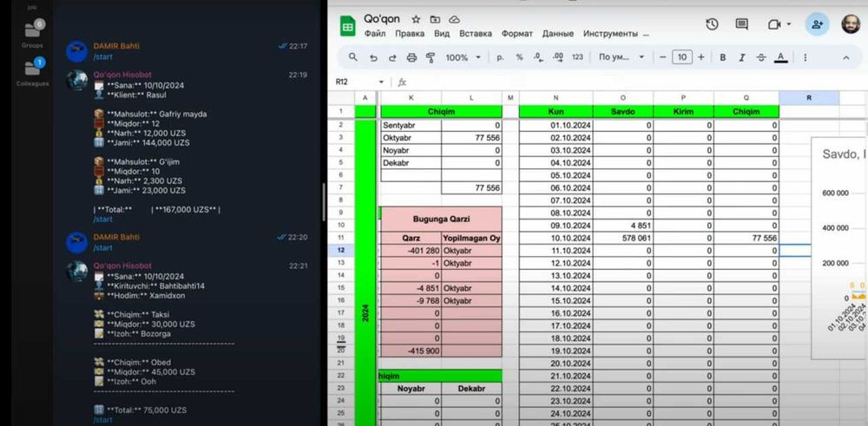The width and height of the screenshot is (868, 426).
Task: Select row 12 header
Action: pos(340,251)
